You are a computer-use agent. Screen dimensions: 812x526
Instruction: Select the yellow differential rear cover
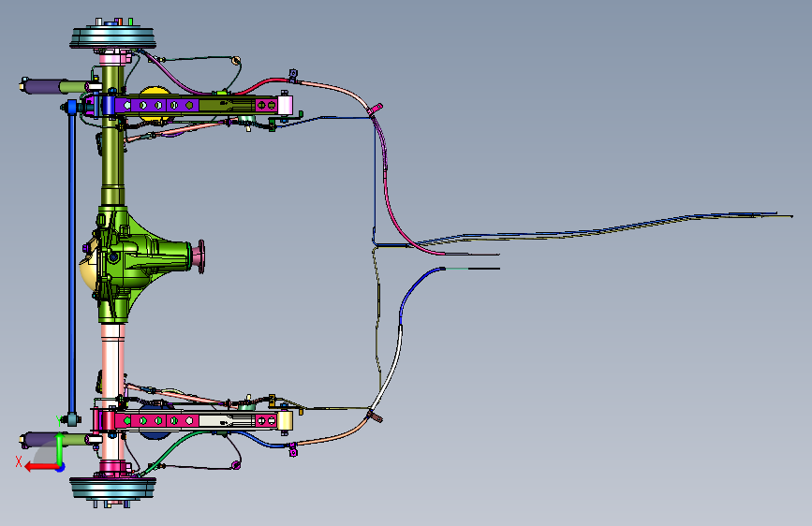point(87,270)
